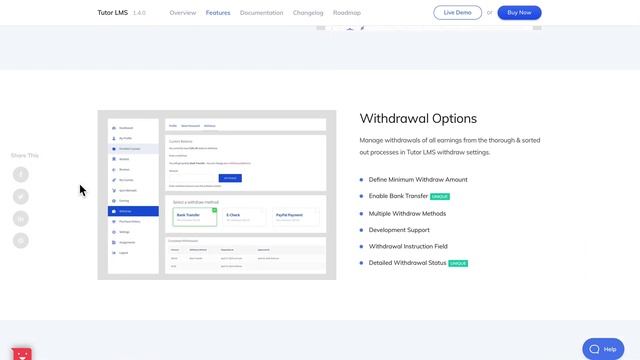Click 'Enable Bank Transfer' list item
The height and width of the screenshot is (360, 640).
click(398, 196)
